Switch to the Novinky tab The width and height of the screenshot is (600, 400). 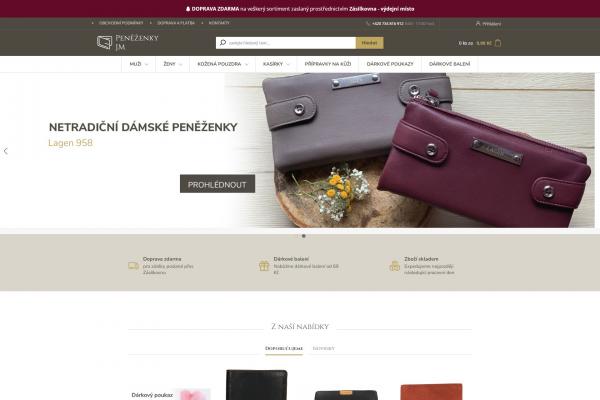pos(324,348)
